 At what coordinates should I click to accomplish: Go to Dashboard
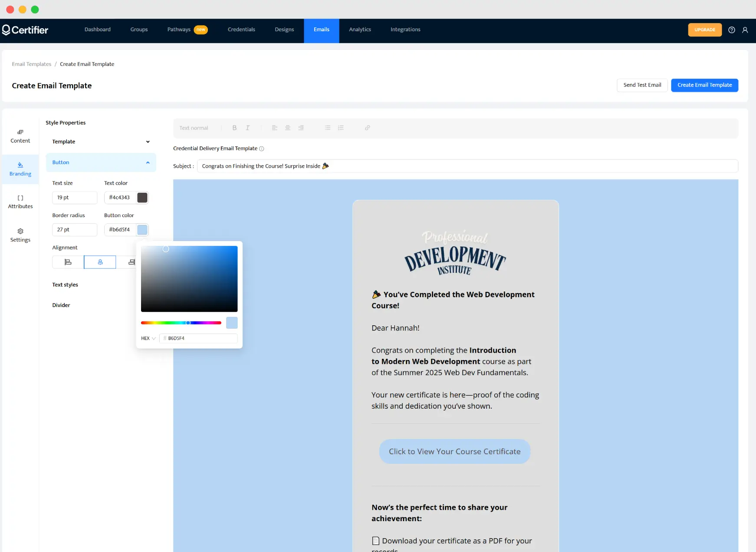98,30
